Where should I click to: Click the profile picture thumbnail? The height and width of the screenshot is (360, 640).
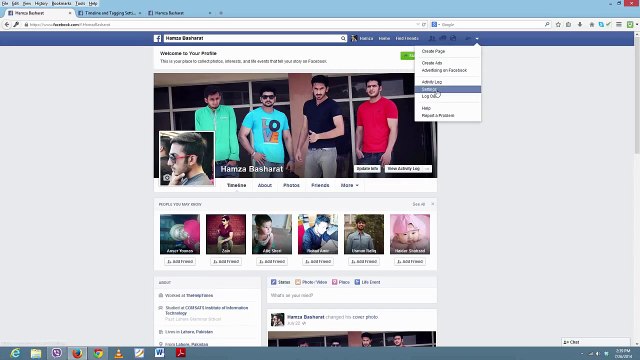tap(187, 158)
